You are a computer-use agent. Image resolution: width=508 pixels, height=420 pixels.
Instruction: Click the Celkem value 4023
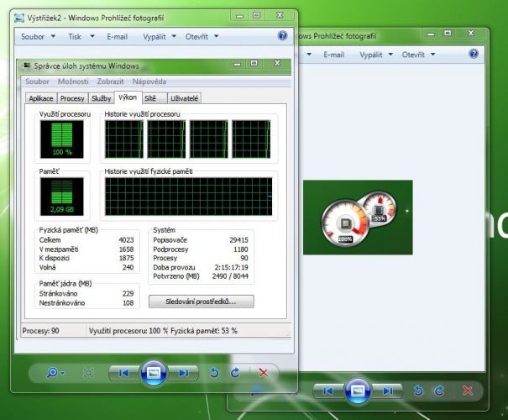126,240
